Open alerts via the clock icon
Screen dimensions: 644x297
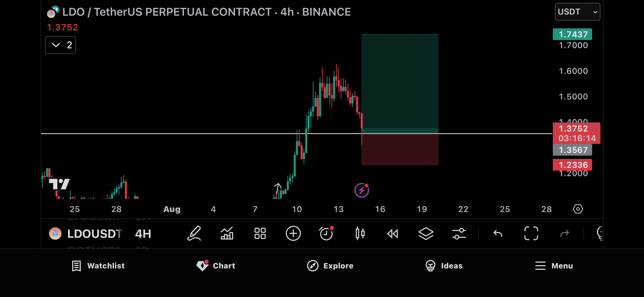[327, 234]
